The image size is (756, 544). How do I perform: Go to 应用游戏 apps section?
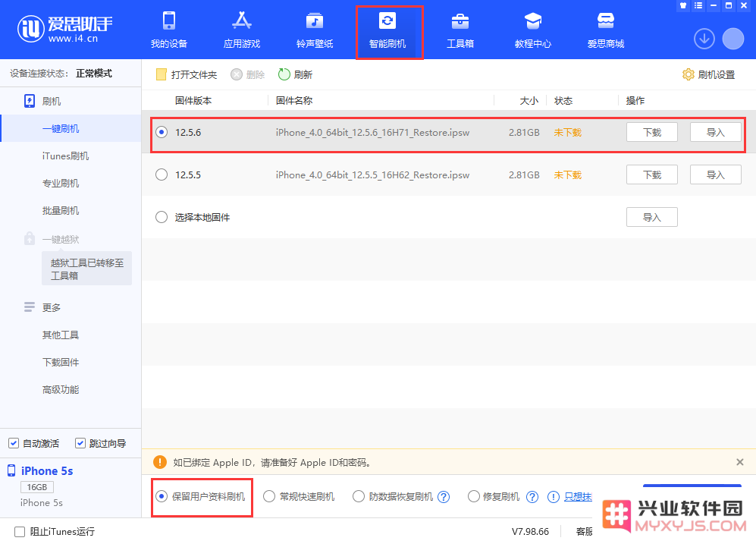click(242, 30)
